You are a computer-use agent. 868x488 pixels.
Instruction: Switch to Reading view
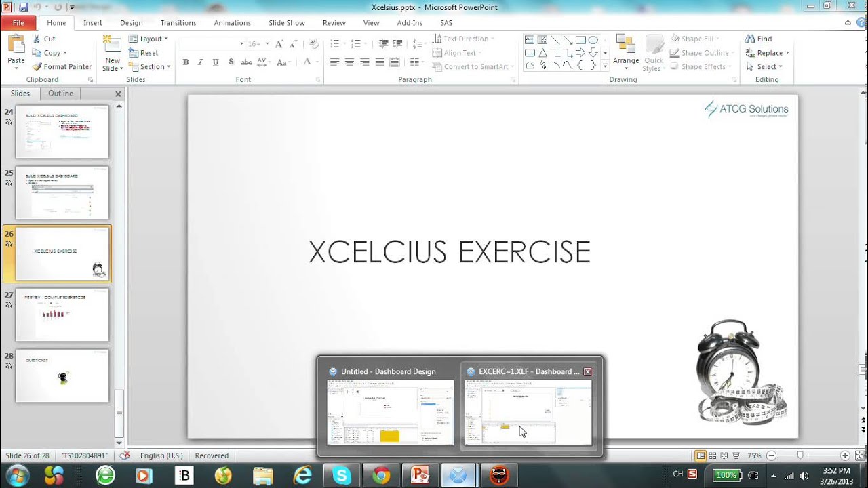coord(724,455)
